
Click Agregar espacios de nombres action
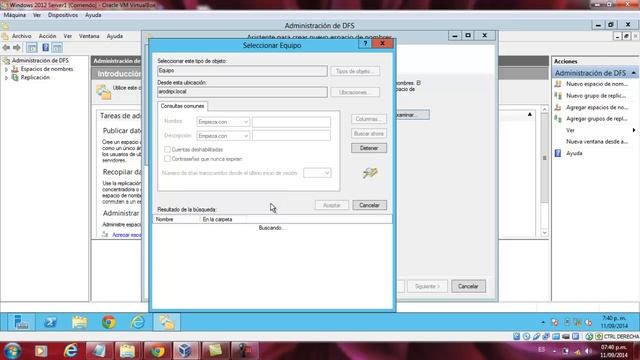click(x=597, y=107)
